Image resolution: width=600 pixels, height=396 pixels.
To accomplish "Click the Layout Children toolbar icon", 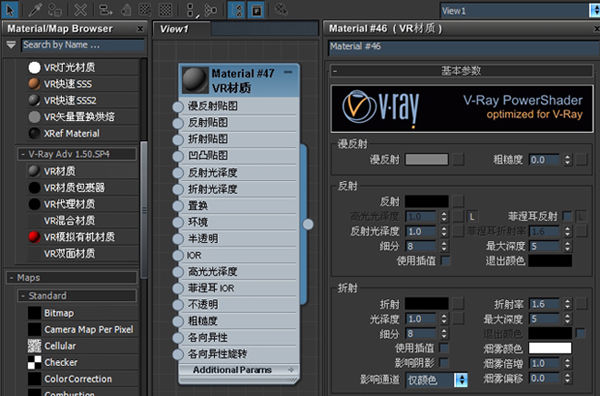I will [x=210, y=10].
